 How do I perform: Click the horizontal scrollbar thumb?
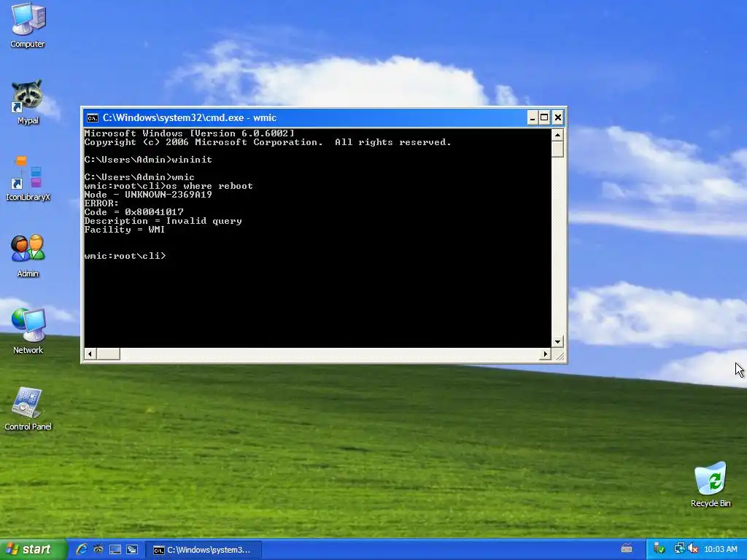tap(108, 354)
